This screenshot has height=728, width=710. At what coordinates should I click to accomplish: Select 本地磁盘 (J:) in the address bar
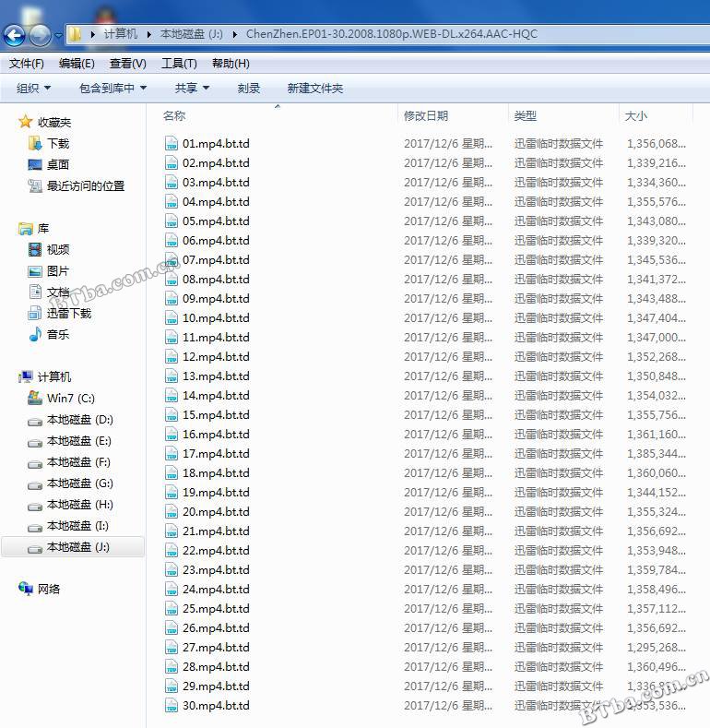click(x=191, y=34)
